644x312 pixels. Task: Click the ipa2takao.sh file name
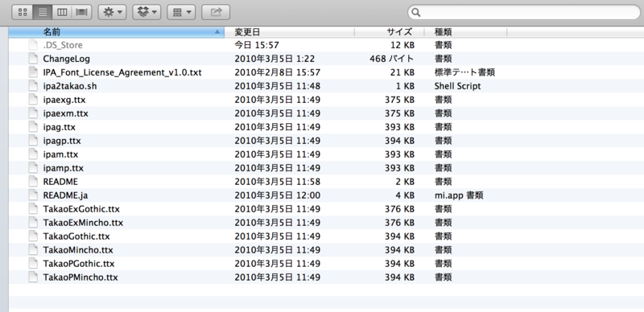pyautogui.click(x=70, y=86)
